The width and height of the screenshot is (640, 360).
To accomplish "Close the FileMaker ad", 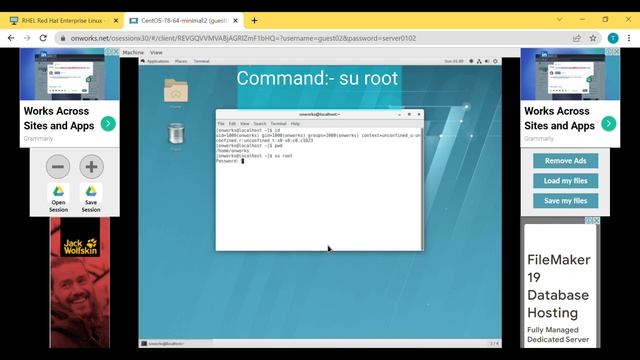I will (x=596, y=220).
